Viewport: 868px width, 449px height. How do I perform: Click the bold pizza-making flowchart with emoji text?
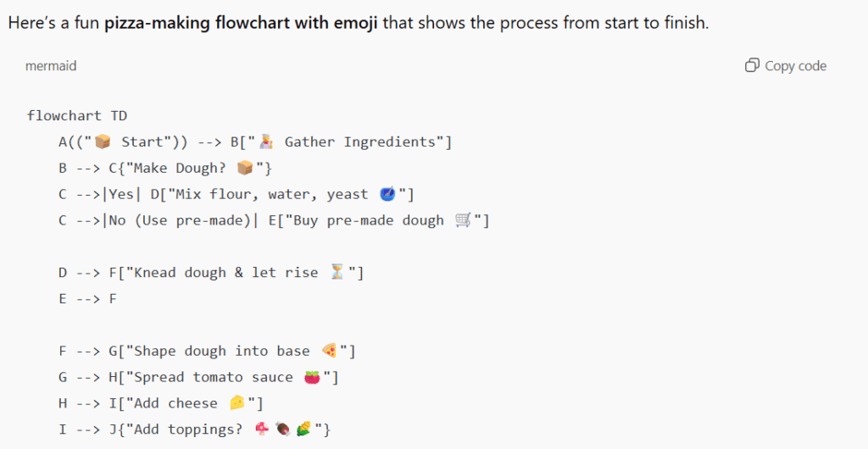(x=242, y=23)
